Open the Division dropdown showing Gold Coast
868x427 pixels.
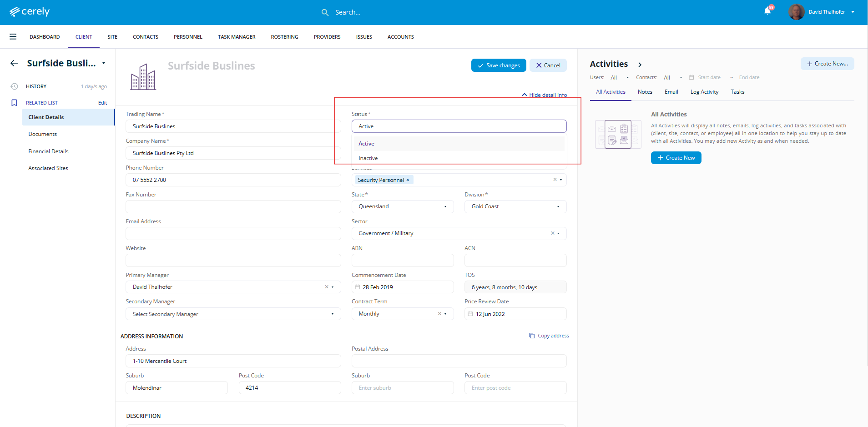[x=515, y=206]
